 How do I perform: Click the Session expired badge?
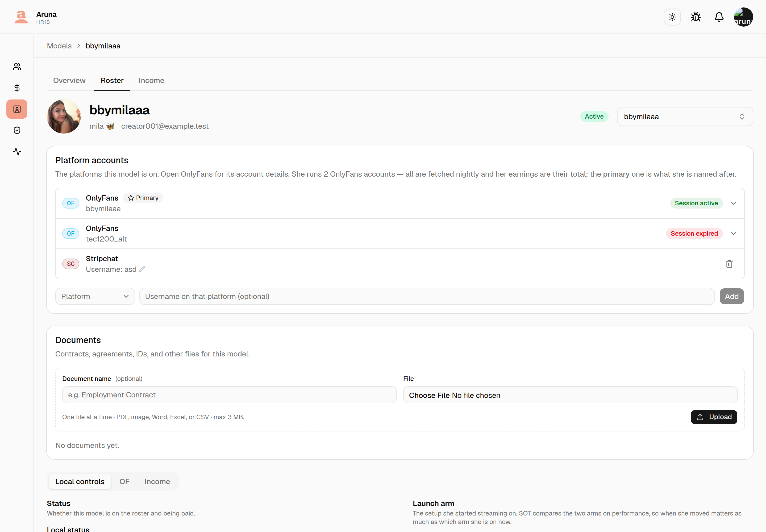(694, 234)
